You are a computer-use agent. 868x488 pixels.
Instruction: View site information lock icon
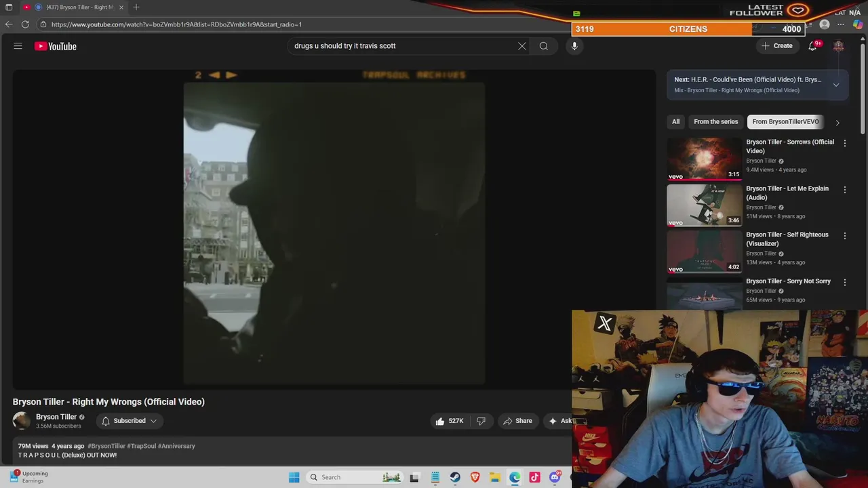[43, 24]
